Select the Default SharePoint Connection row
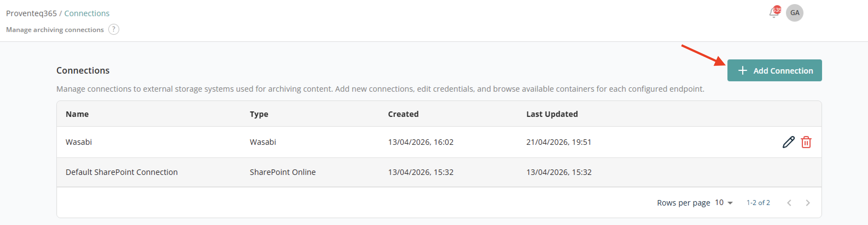The image size is (868, 225). coord(439,172)
